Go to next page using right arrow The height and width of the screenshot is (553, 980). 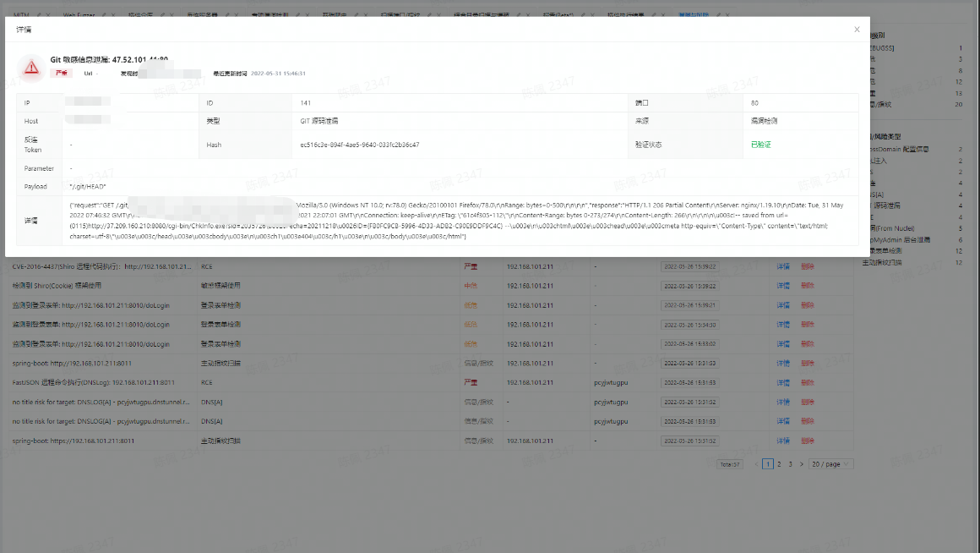pos(802,464)
